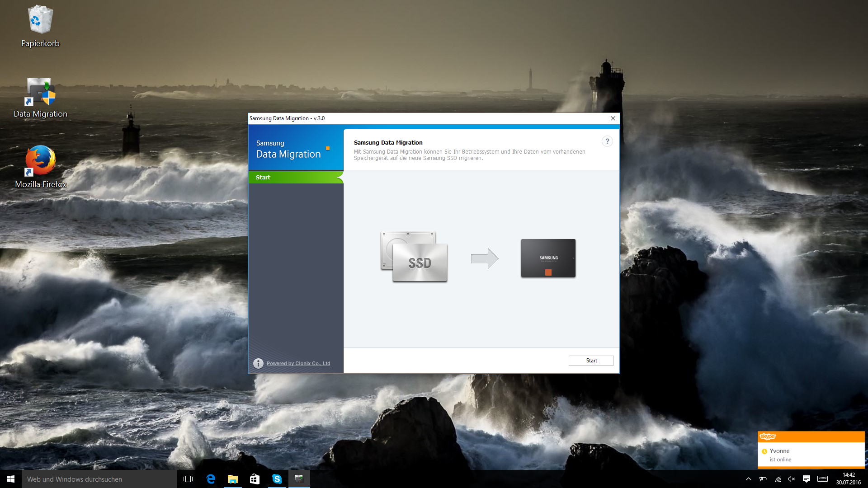Open the Windows Start menu
The image size is (868, 488).
(x=11, y=479)
